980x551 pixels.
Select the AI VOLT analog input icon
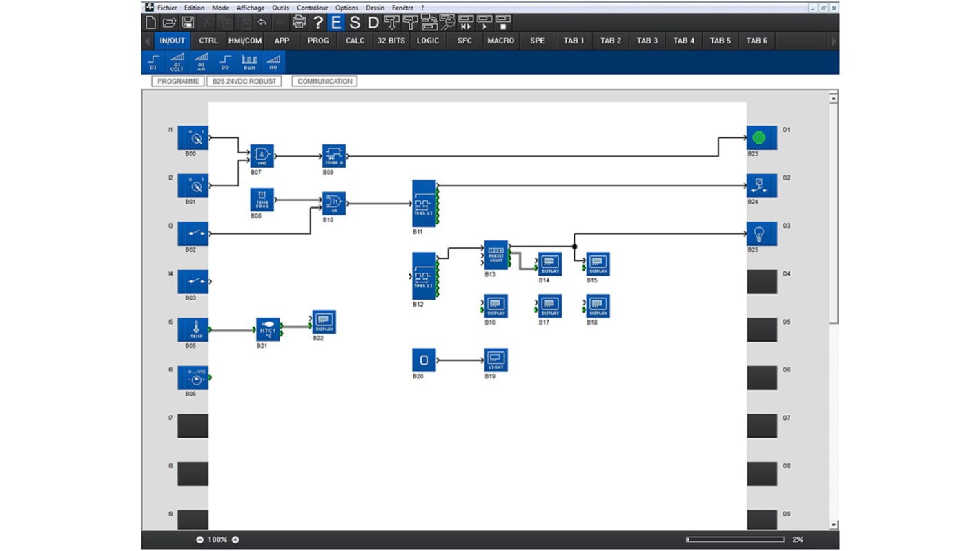tap(177, 62)
